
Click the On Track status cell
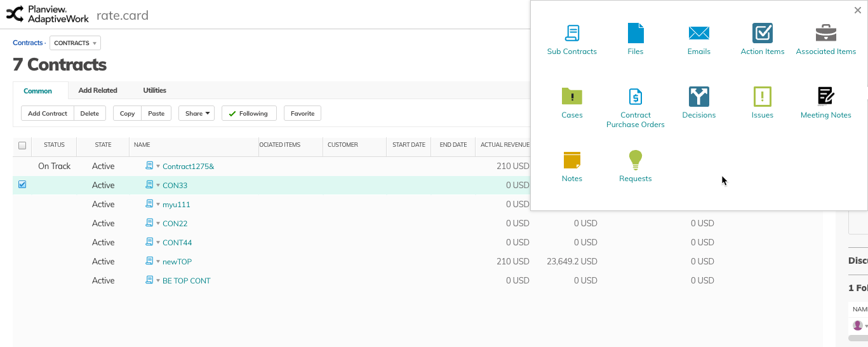tap(55, 166)
